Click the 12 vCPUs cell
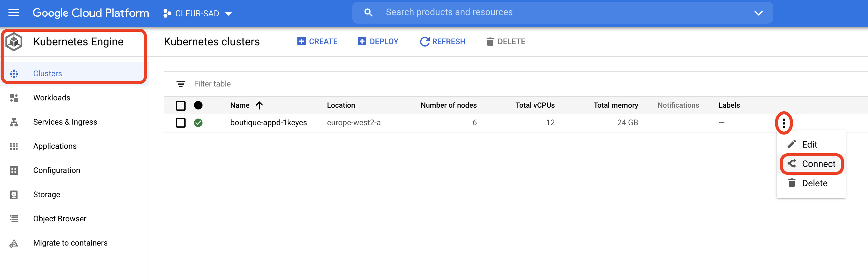The width and height of the screenshot is (868, 277). 550,123
